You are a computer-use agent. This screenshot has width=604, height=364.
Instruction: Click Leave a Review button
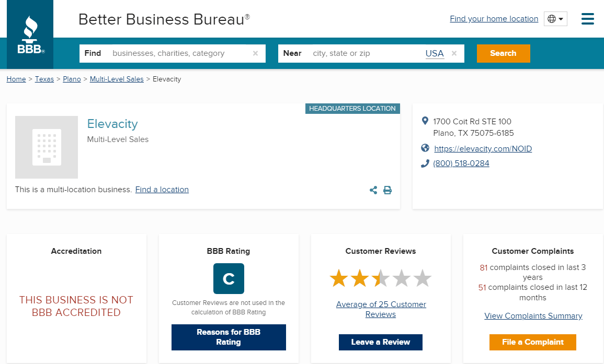(x=381, y=342)
